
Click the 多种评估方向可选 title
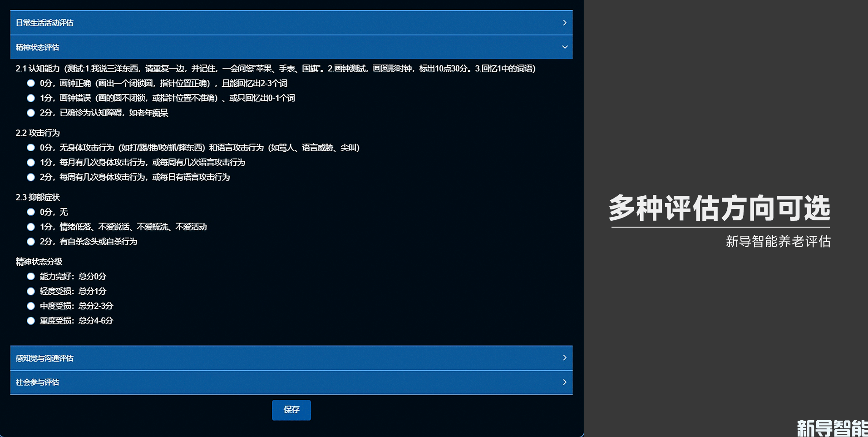(x=720, y=209)
